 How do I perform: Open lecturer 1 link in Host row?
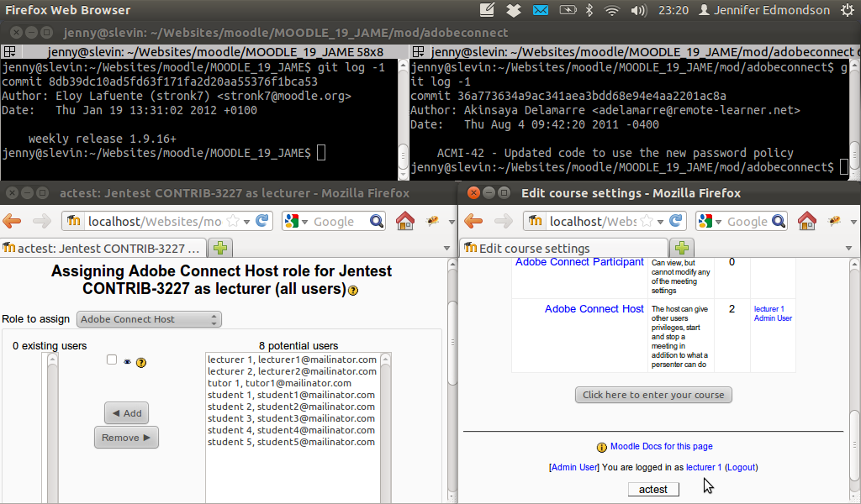(769, 309)
